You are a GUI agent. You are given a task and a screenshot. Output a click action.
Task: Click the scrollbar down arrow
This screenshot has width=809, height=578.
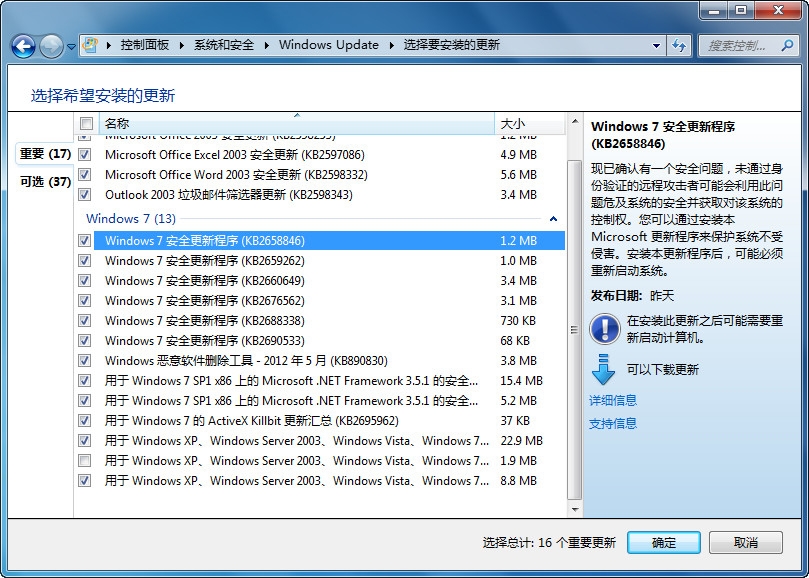pyautogui.click(x=574, y=510)
